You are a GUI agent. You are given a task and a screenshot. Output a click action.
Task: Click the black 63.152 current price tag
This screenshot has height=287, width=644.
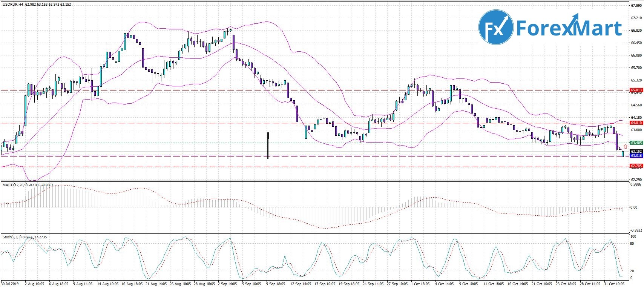(636, 151)
